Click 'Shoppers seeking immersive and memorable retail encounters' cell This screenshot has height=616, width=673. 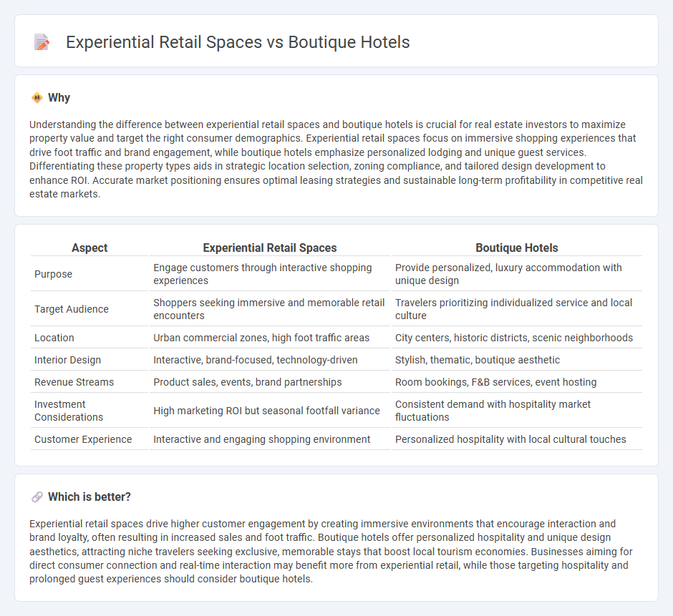pyautogui.click(x=269, y=309)
